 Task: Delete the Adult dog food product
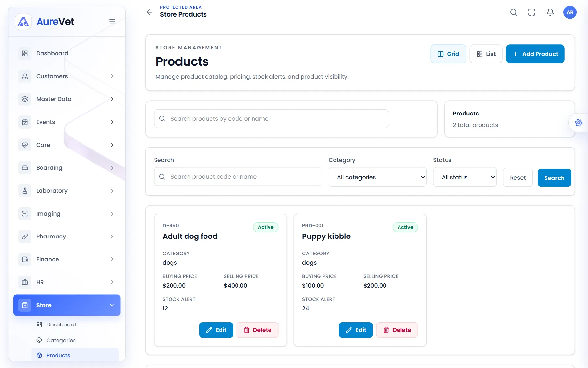click(x=257, y=330)
